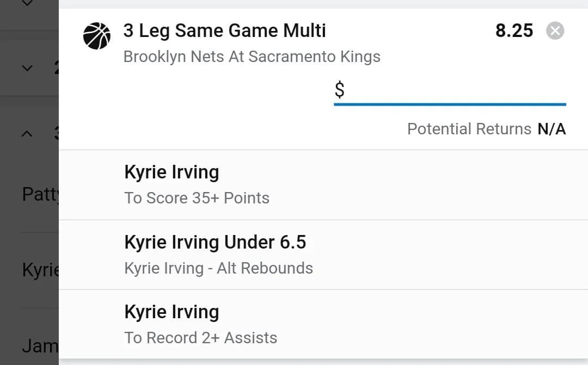The height and width of the screenshot is (365, 588).
Task: Open the 3 Leg Same Game Multi title
Action: click(225, 30)
